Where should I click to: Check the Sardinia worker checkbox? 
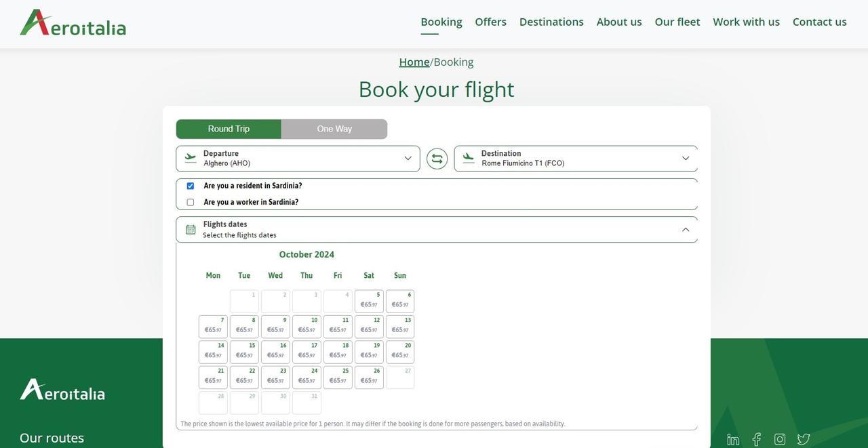pos(191,203)
